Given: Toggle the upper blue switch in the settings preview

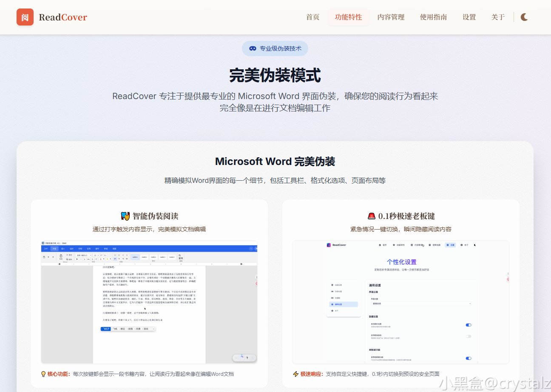Looking at the screenshot, I should [x=469, y=325].
